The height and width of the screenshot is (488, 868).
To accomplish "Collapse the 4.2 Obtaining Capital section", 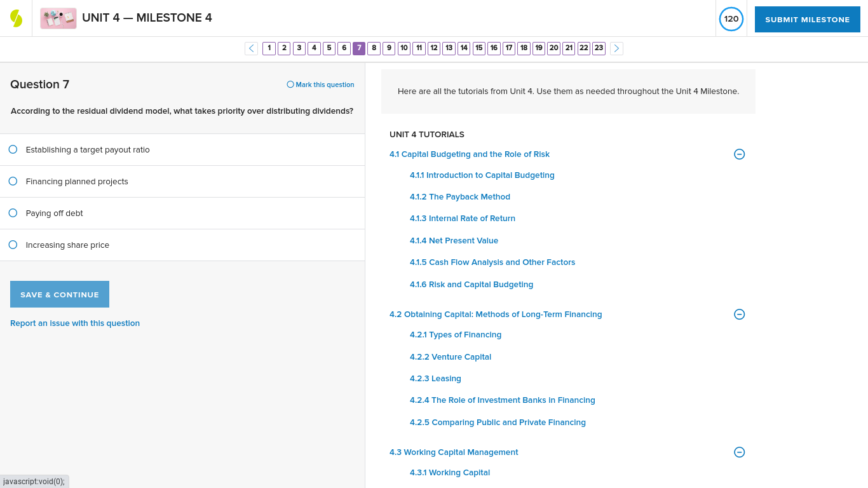I will click(739, 314).
